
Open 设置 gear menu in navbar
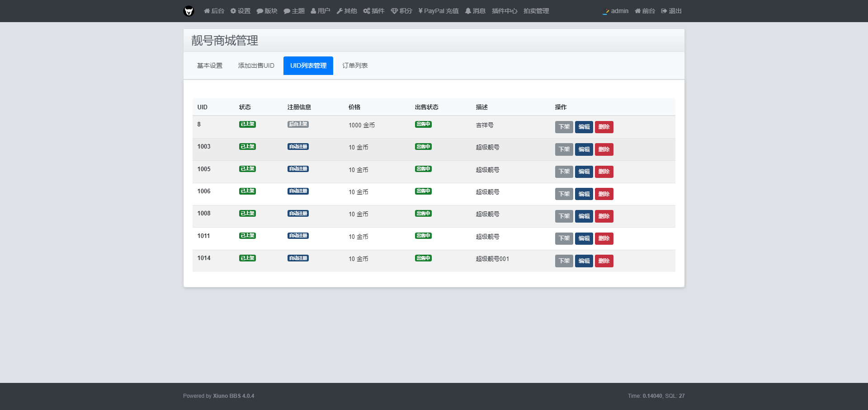coord(240,11)
